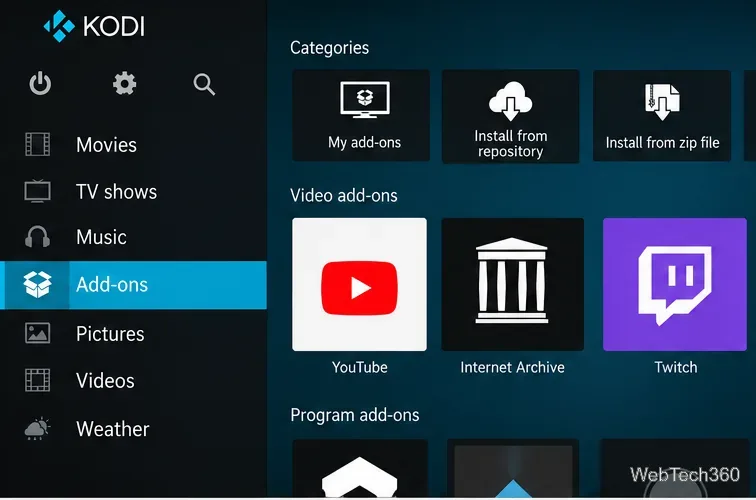Click the Pictures image icon
Viewport: 756px width, 500px height.
coord(38,333)
